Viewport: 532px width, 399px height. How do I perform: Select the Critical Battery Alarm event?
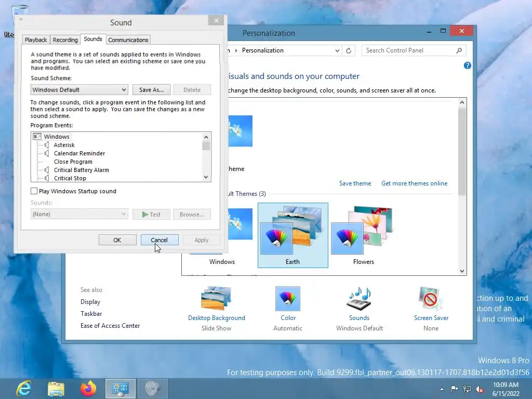click(82, 170)
